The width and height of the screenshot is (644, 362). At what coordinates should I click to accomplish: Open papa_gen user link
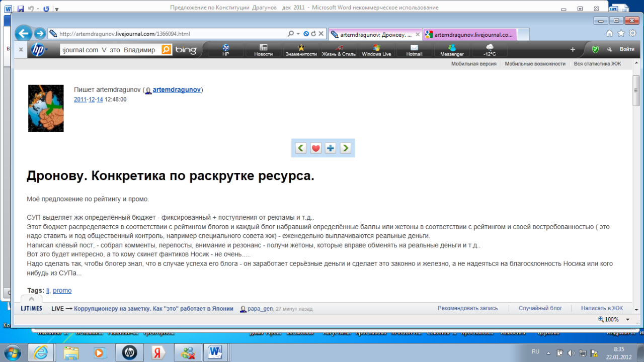260,308
